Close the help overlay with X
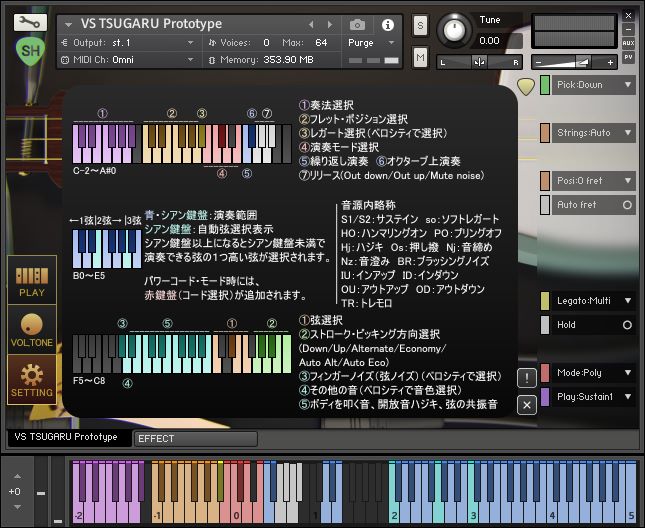The width and height of the screenshot is (645, 528). coord(526,405)
